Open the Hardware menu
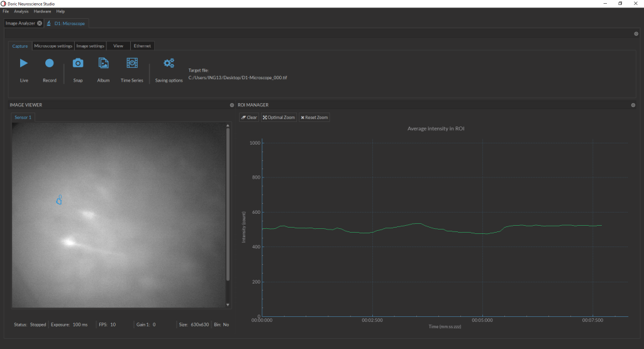 tap(42, 11)
